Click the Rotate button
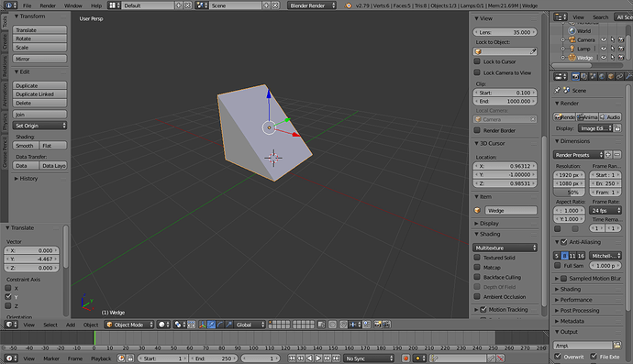This screenshot has width=633, height=364. tap(39, 39)
